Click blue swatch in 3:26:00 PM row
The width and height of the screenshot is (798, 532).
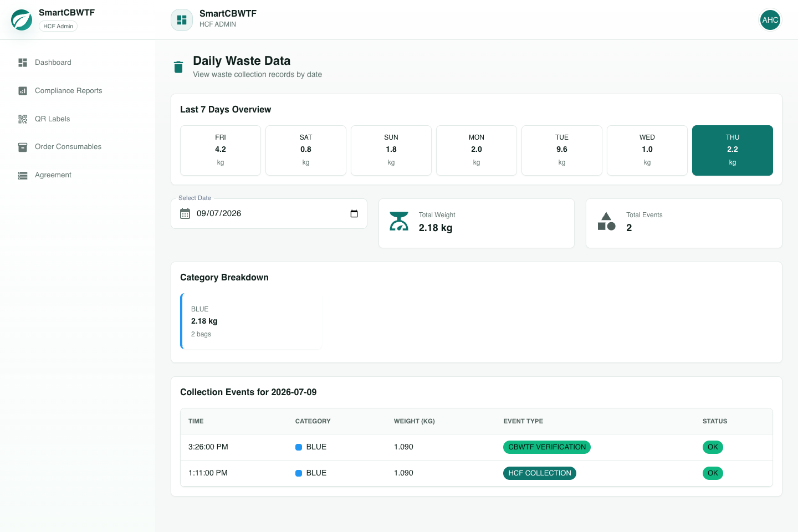click(299, 447)
